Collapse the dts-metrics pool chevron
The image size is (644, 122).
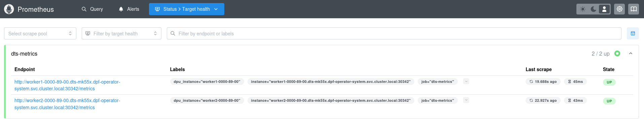point(631,54)
